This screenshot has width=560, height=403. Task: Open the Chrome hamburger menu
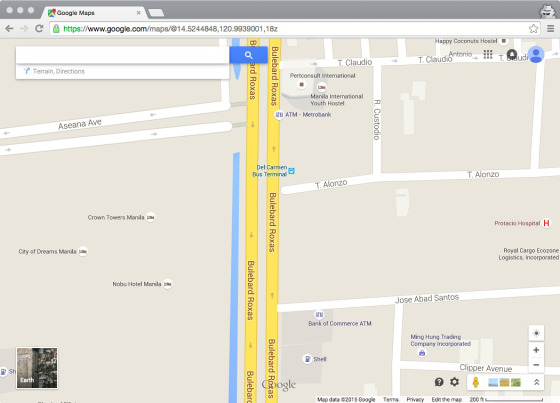click(550, 29)
